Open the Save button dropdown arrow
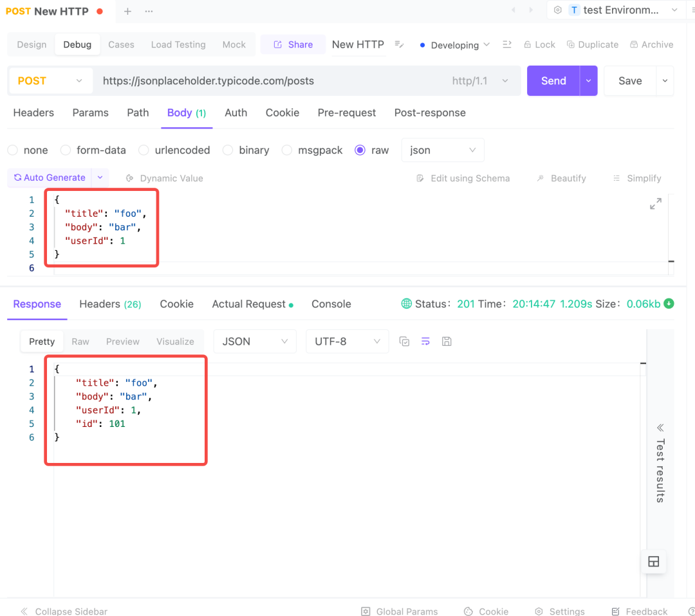695x616 pixels. click(665, 80)
